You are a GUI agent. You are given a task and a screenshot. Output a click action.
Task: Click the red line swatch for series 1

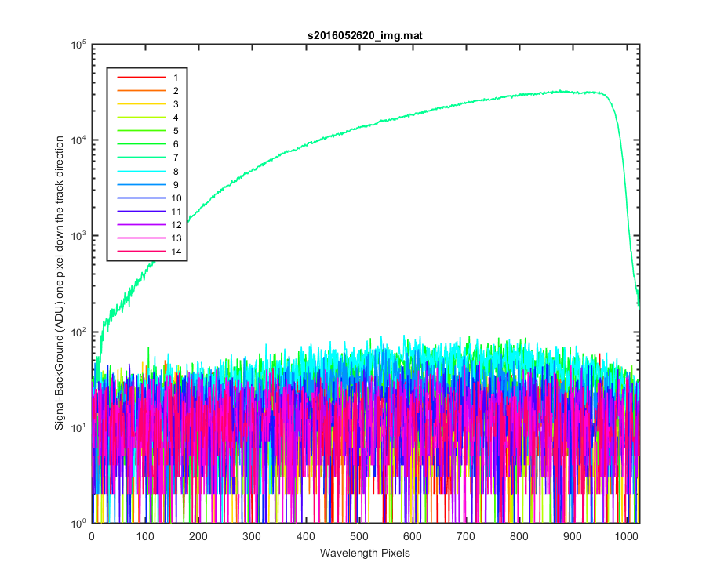(141, 78)
